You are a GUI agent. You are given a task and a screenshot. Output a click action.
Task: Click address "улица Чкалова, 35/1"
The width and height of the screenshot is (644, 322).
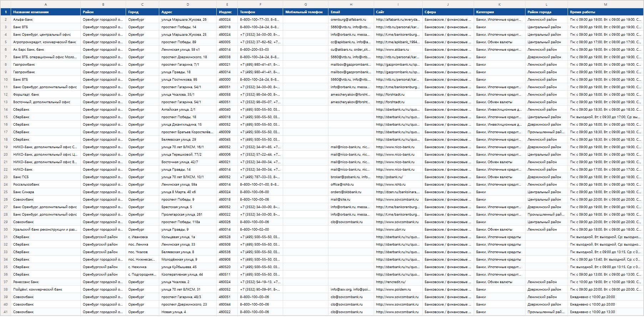coord(188,95)
